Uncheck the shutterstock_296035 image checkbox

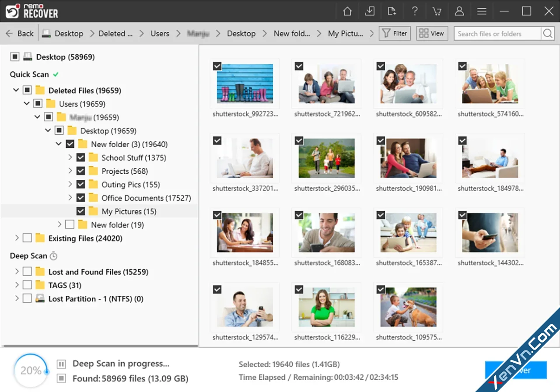click(x=299, y=140)
